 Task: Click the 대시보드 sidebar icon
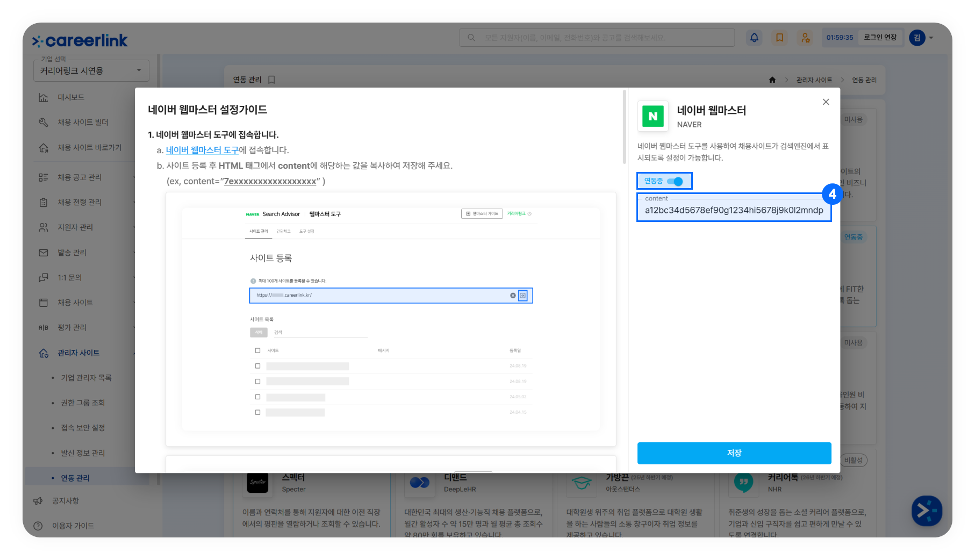click(x=44, y=97)
